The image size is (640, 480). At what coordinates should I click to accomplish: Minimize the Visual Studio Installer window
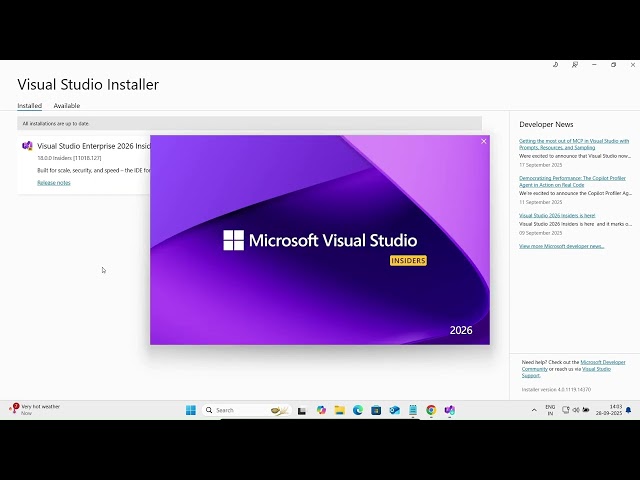click(594, 64)
